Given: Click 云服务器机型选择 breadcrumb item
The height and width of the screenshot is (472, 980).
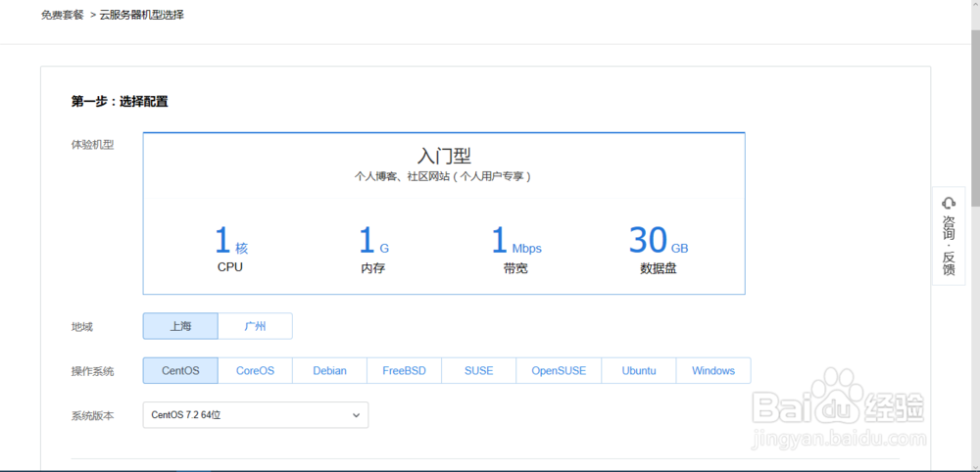Looking at the screenshot, I should click(141, 16).
